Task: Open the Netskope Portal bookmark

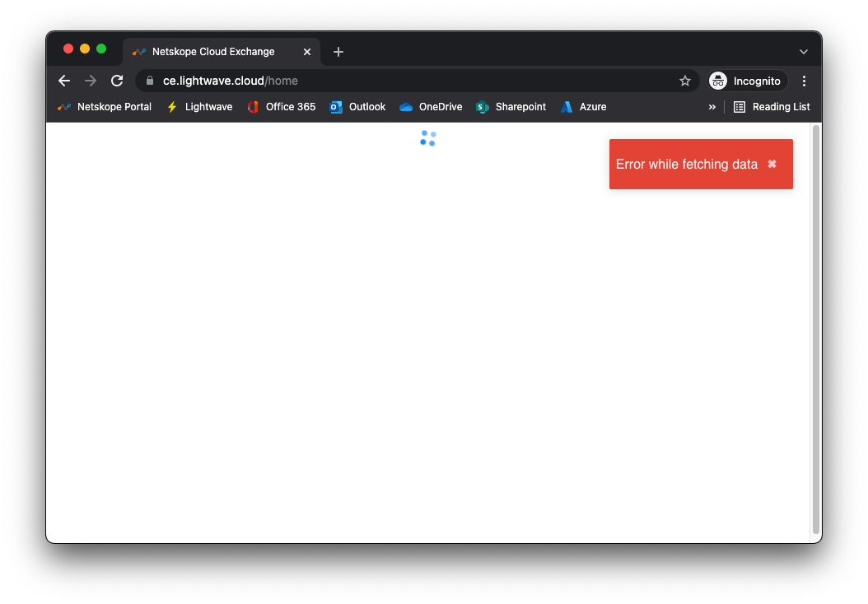Action: [x=105, y=107]
